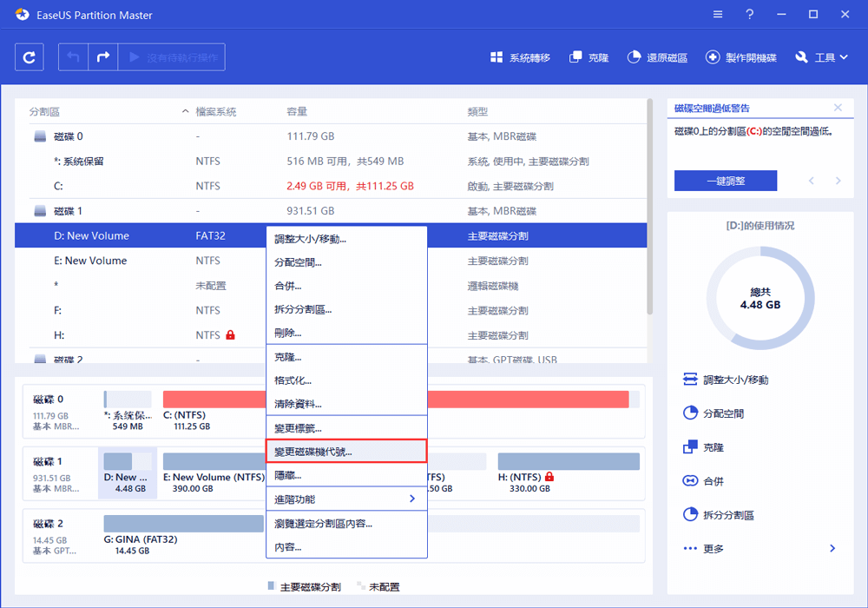This screenshot has height=608, width=868.
Task: Expand the 工具 tools dropdown
Action: click(x=821, y=57)
